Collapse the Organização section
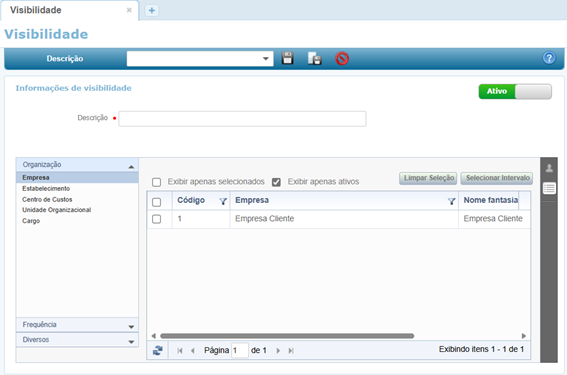Viewport: 567px width, 375px height. (77, 165)
